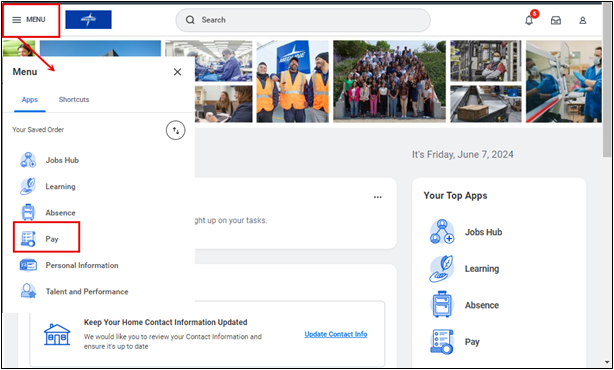614x370 pixels.
Task: Click banner photo of three workers in vests
Action: (x=293, y=81)
